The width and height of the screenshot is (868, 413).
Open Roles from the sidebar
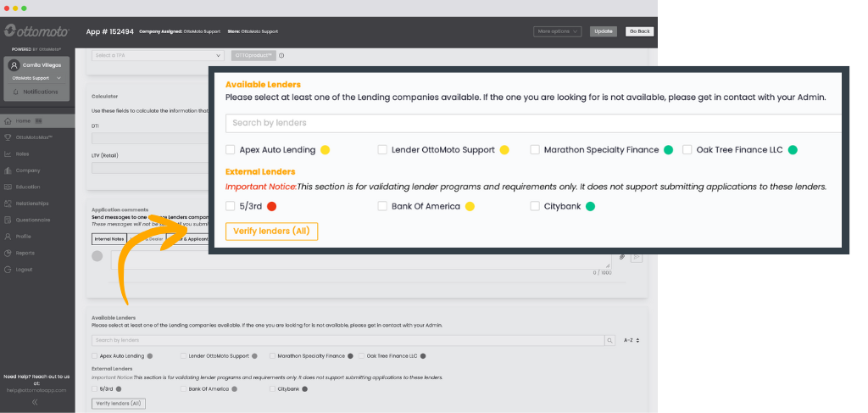pos(8,153)
